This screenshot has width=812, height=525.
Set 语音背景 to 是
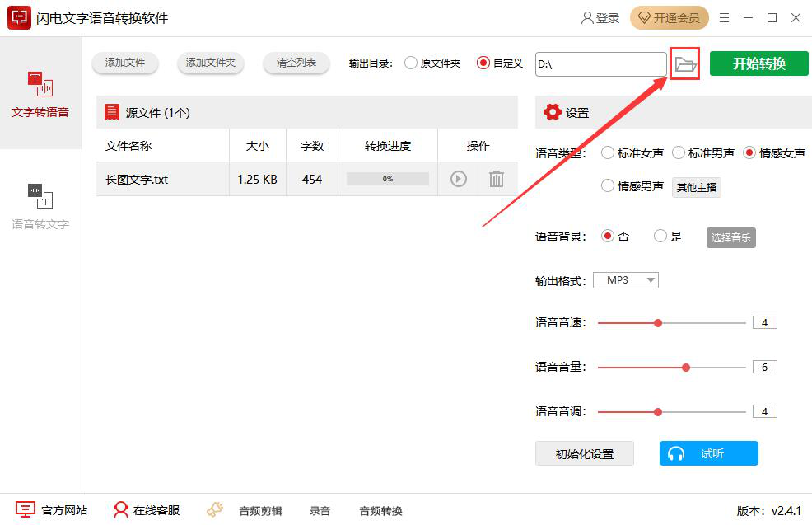click(x=668, y=237)
